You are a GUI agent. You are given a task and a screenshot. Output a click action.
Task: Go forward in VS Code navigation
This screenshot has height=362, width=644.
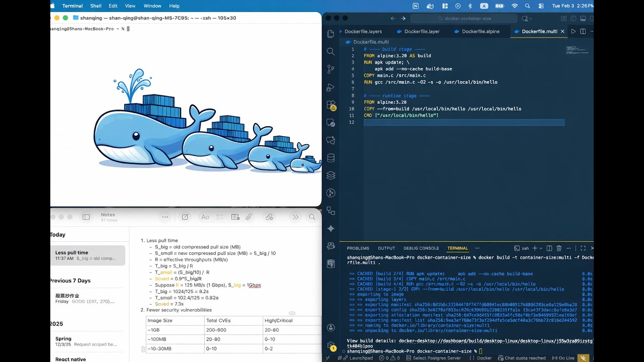click(403, 18)
